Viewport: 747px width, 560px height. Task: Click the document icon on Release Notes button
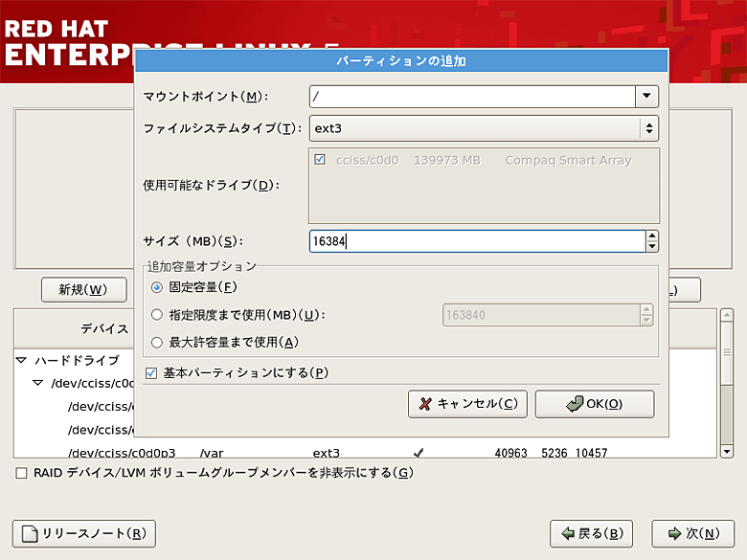coord(30,534)
